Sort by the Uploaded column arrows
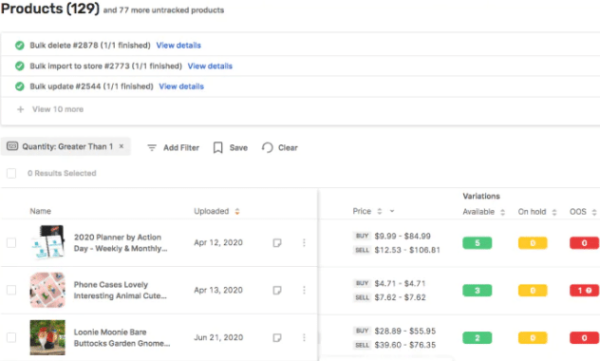600x361 pixels. coord(237,211)
